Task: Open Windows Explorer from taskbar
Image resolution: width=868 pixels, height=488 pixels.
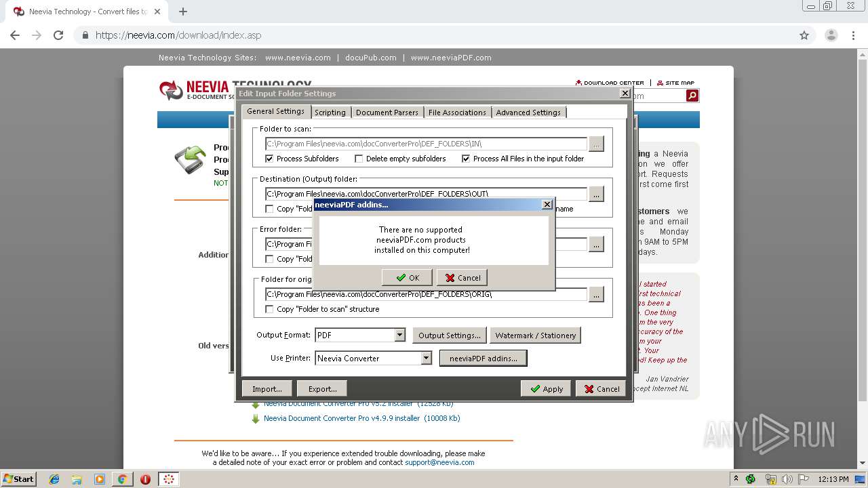Action: [x=77, y=479]
